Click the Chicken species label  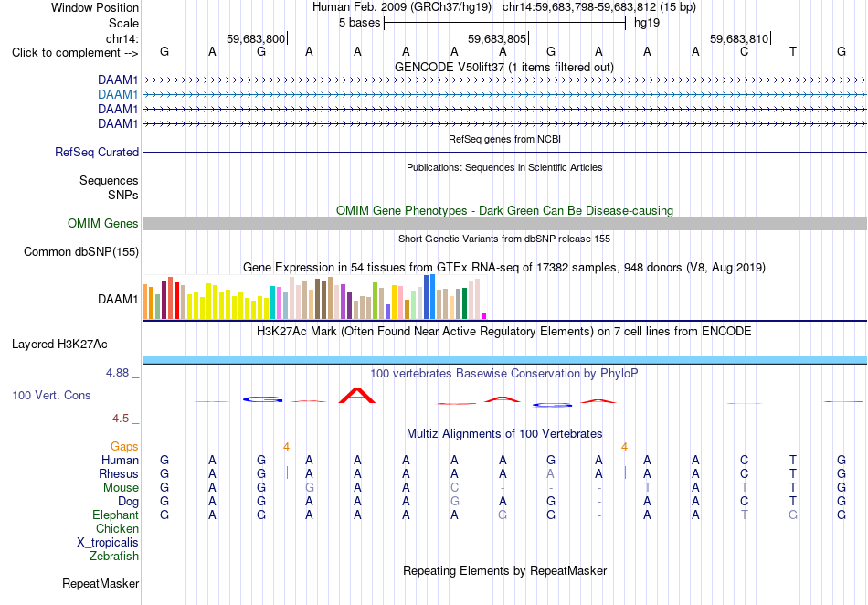[117, 529]
